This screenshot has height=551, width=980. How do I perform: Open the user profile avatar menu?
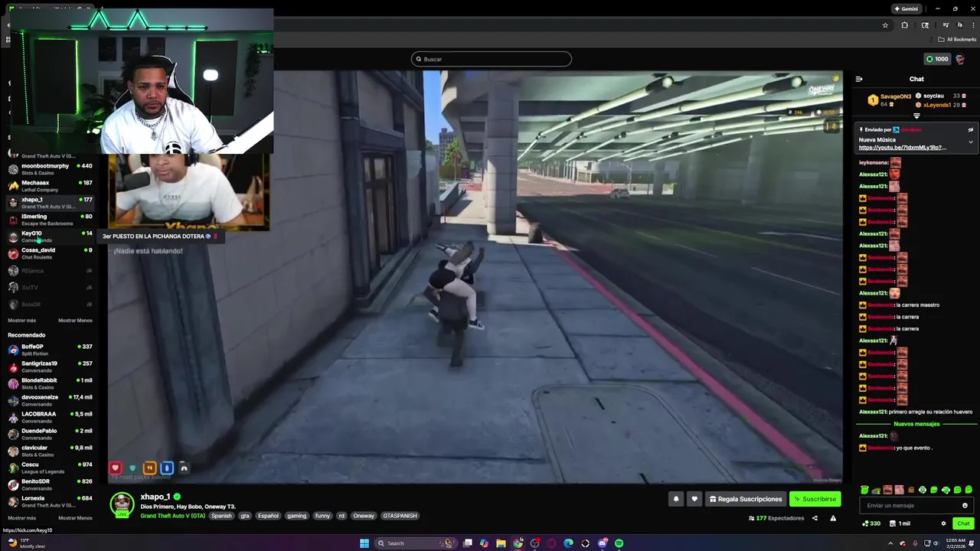click(960, 59)
